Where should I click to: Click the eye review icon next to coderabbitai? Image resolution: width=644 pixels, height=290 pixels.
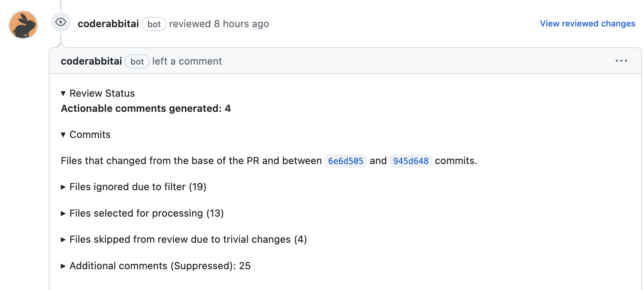(x=61, y=22)
